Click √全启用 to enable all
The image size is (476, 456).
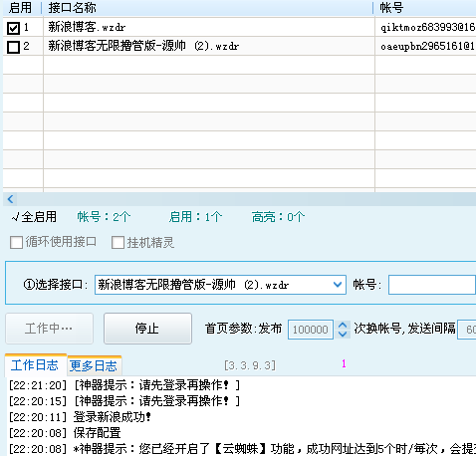click(34, 217)
